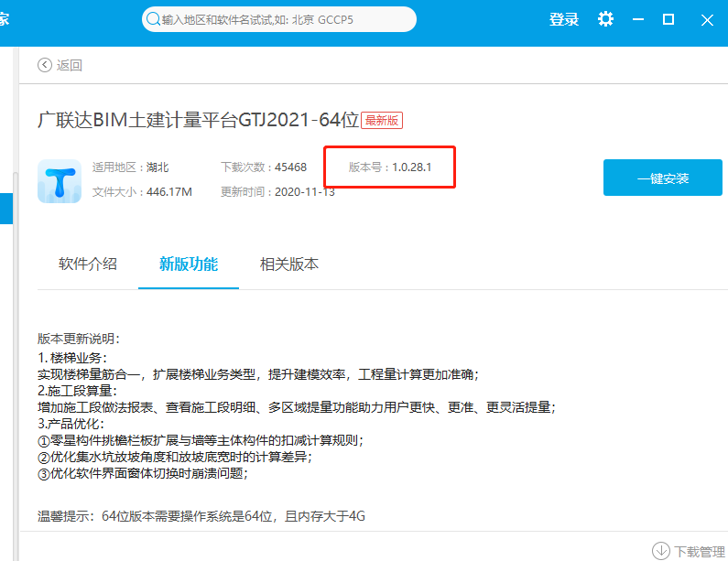Click the download manager arrow icon

660,551
